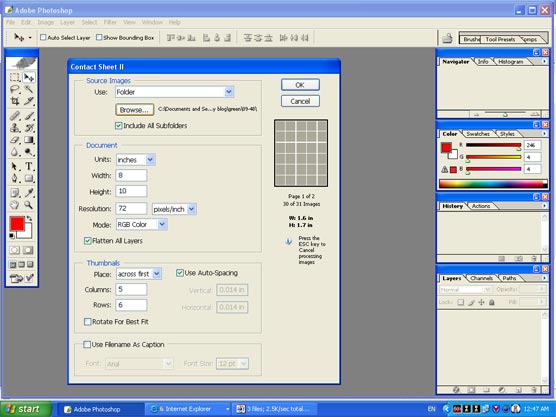This screenshot has height=417, width=556.
Task: Switch to the Paths tab
Action: [509, 278]
